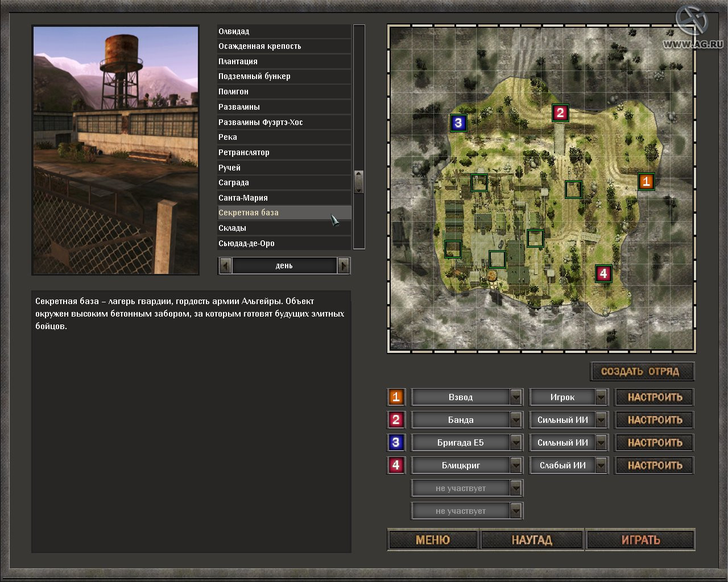Click blue spawn marker 3 on the map
This screenshot has height=582, width=728.
(458, 122)
